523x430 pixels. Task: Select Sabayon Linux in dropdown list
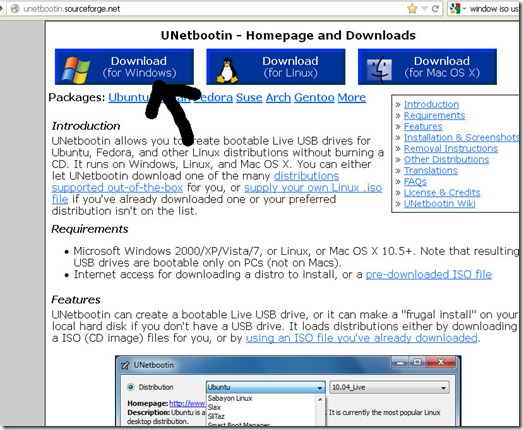tap(230, 398)
